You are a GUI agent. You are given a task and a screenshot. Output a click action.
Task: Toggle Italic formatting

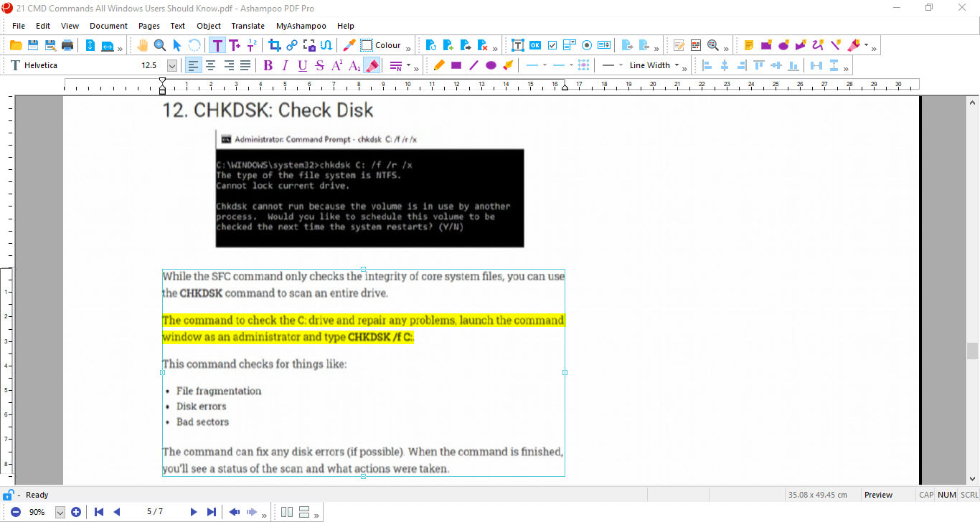click(285, 65)
